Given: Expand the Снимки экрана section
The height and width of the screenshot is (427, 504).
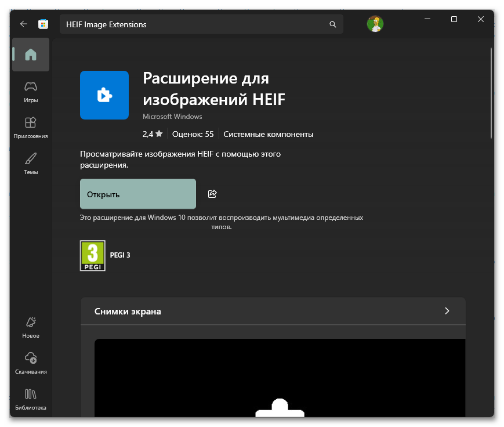Looking at the screenshot, I should (447, 311).
